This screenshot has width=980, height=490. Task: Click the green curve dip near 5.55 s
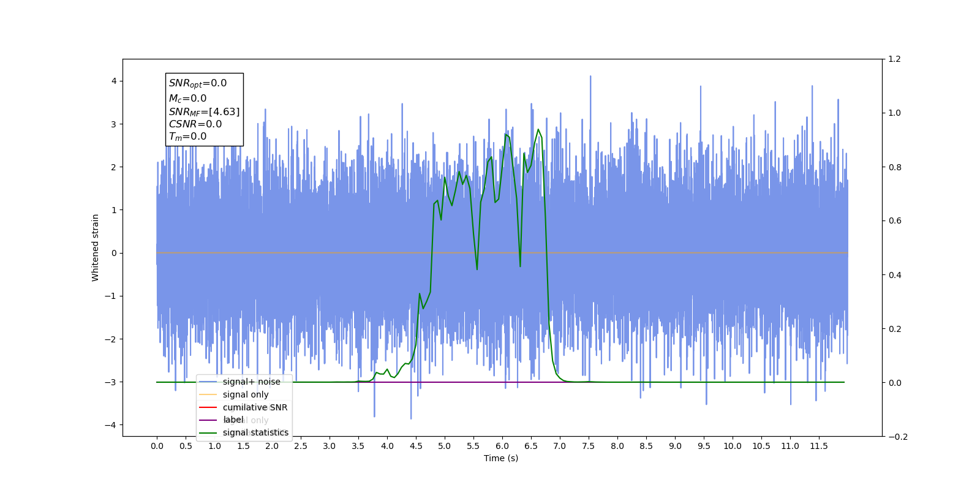(x=477, y=269)
